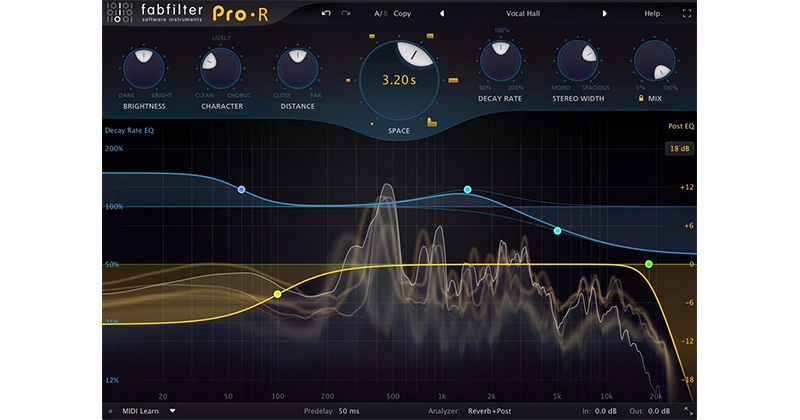The width and height of the screenshot is (800, 420).
Task: Click the Character knob
Action: click(220, 68)
